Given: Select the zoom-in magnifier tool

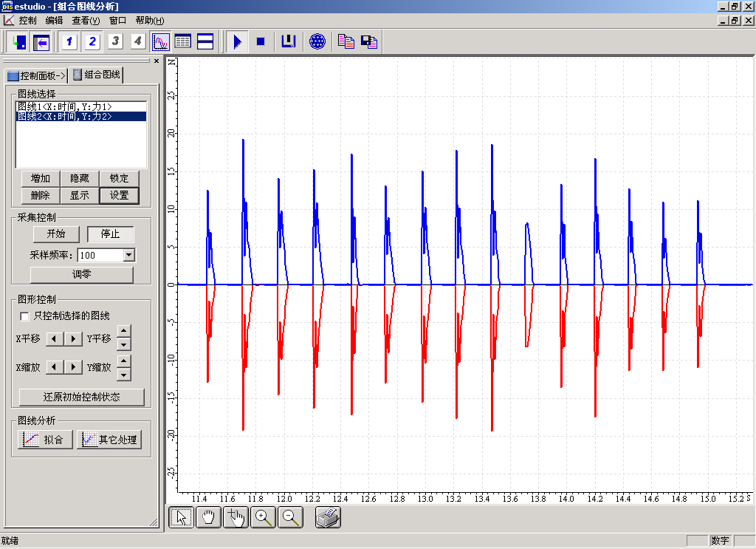Looking at the screenshot, I should point(264,518).
